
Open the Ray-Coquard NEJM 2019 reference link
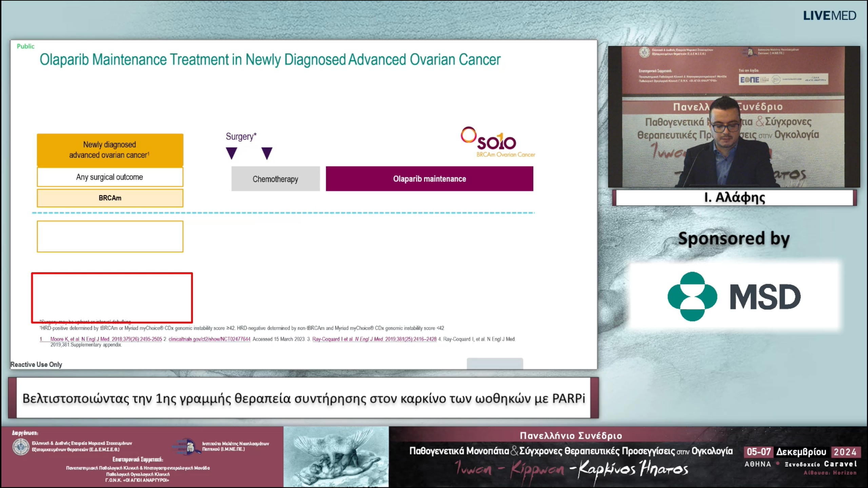[374, 339]
